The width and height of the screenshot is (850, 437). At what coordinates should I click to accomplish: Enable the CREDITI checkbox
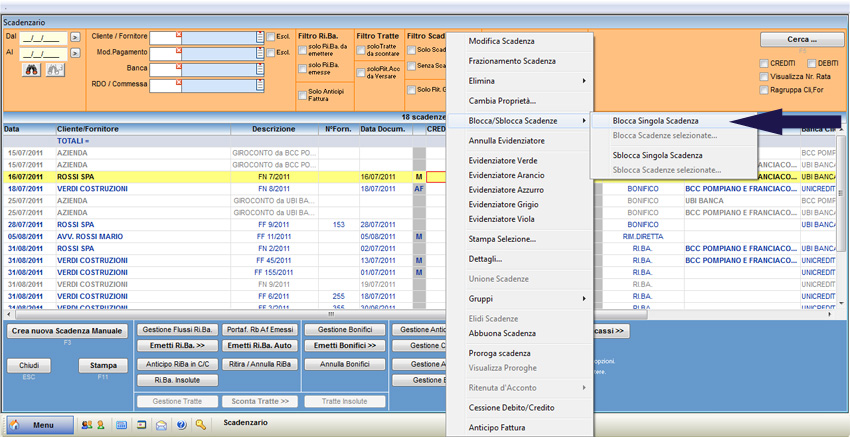pyautogui.click(x=764, y=63)
